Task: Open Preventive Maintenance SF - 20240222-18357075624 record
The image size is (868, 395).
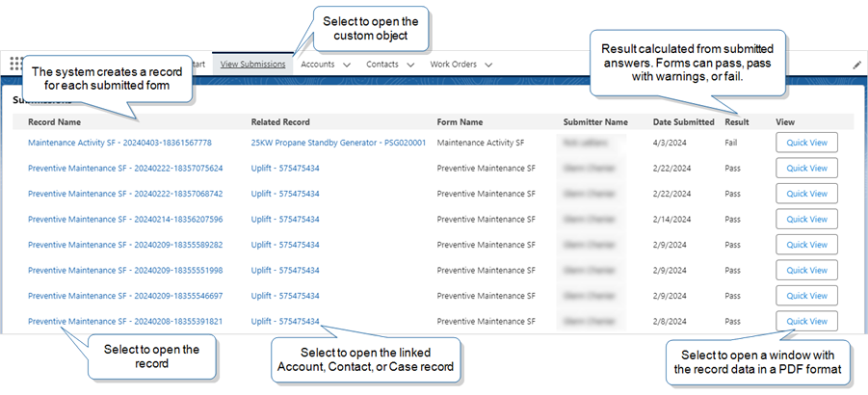Action: [x=125, y=169]
